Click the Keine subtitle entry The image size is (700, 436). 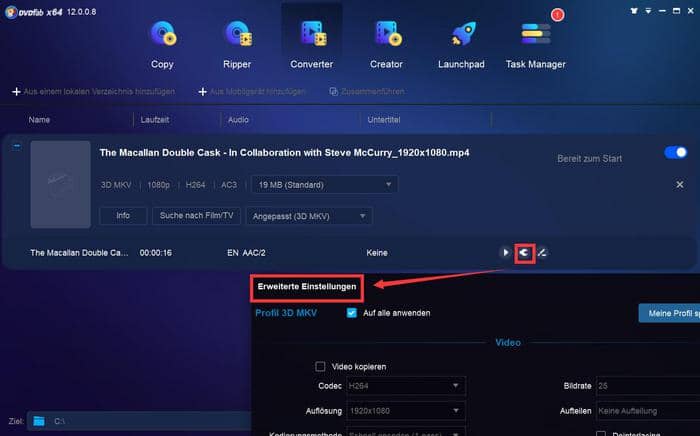pos(377,253)
